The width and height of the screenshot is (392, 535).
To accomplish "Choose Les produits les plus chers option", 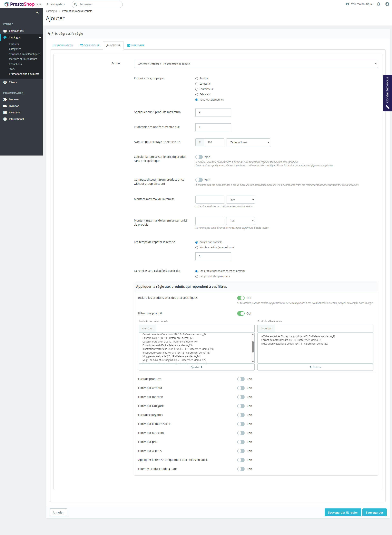I will (x=196, y=276).
